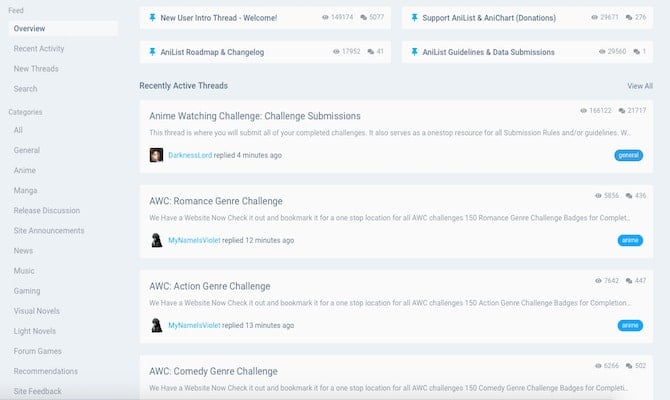Click the general tag on the first thread
The image size is (670, 400).
pos(628,155)
